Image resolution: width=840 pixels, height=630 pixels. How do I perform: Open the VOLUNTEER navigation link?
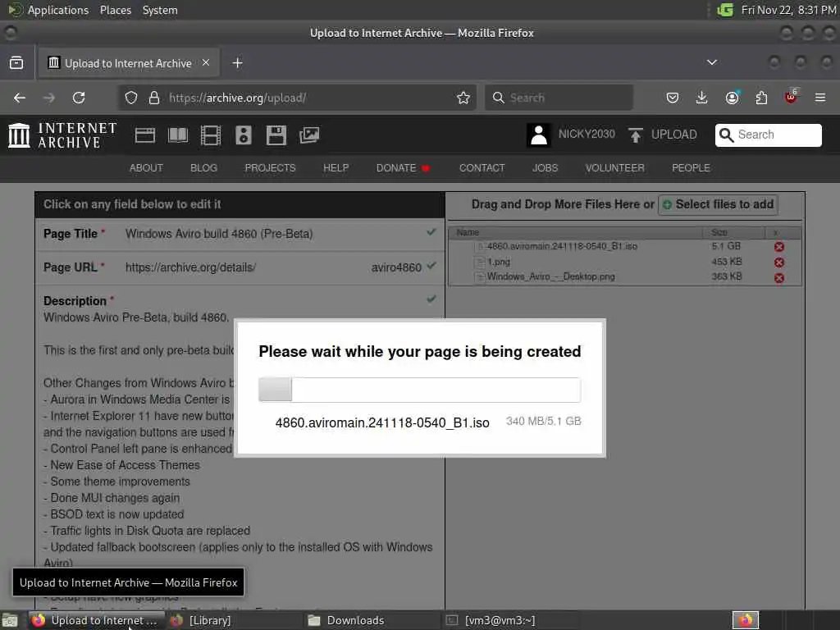pos(614,167)
